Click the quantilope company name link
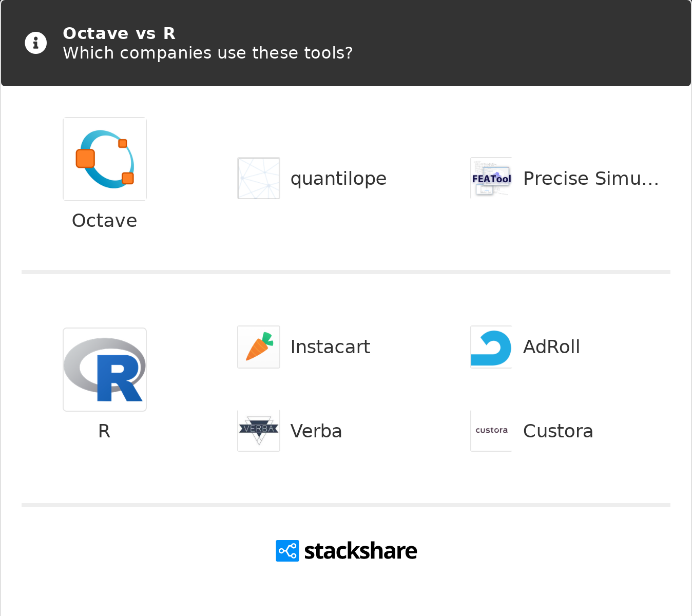692x616 pixels. [x=338, y=178]
